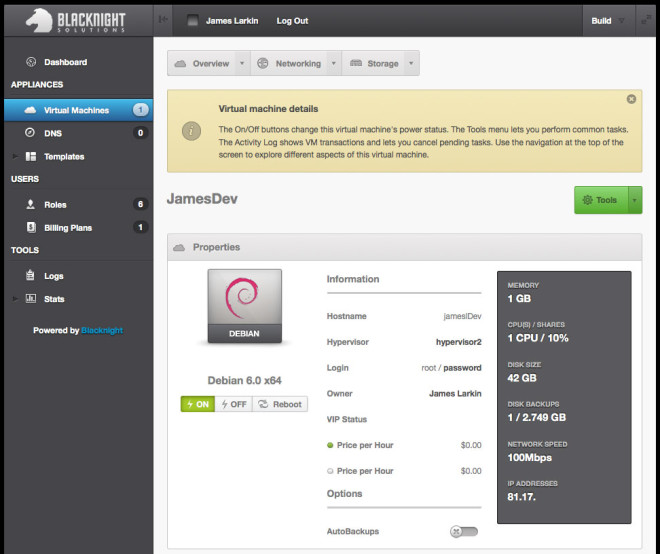
Task: Open the Build dropdown menu
Action: (608, 21)
